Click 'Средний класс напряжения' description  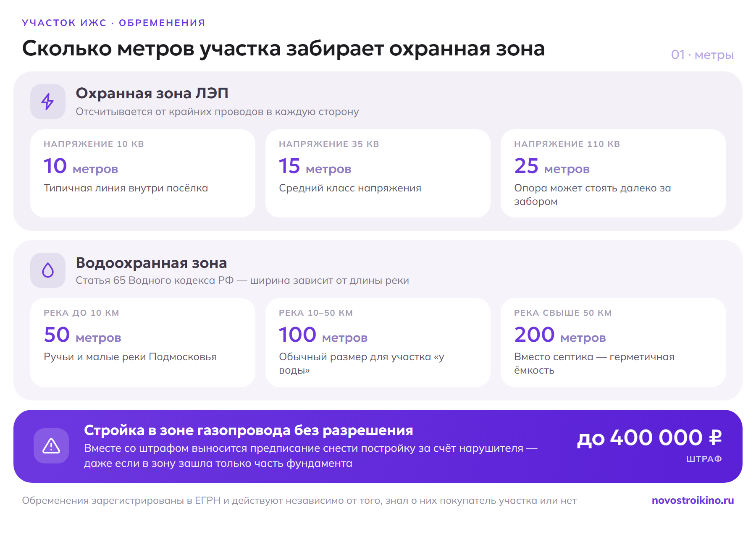tap(350, 188)
